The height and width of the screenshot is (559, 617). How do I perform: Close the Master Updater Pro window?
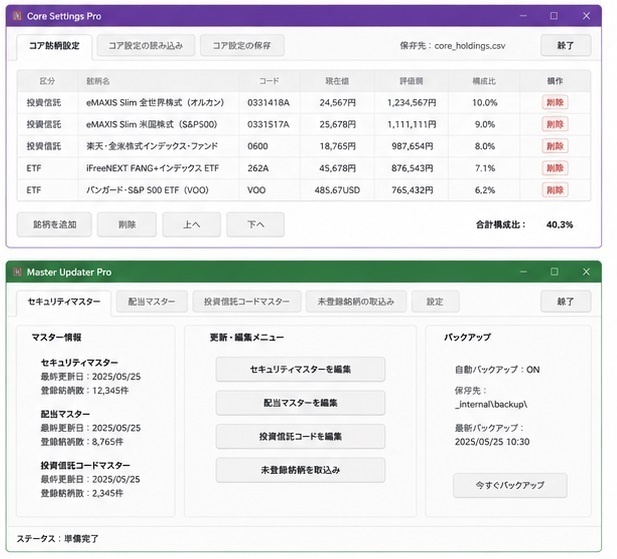pyautogui.click(x=586, y=272)
